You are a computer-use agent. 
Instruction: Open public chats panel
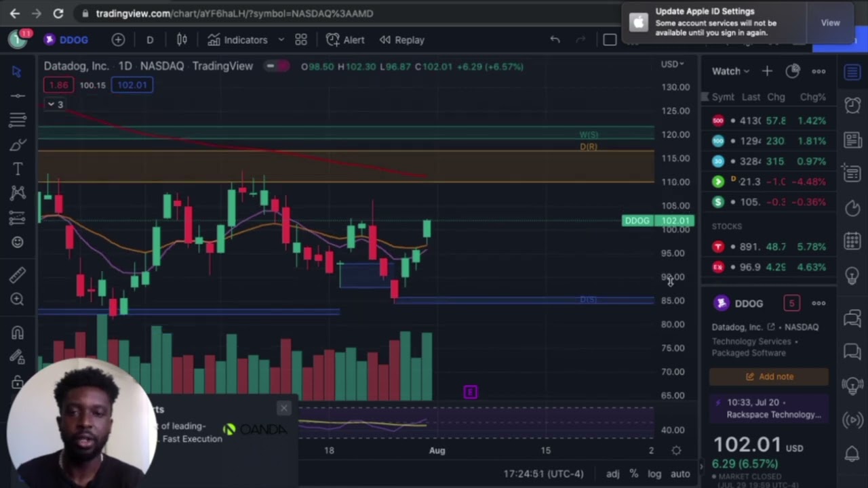pos(852,317)
